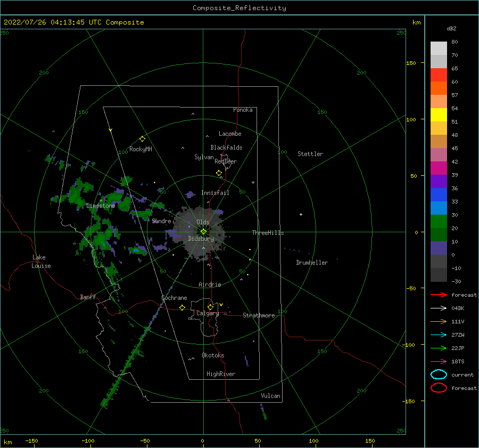Click the yellow km label at bottom left
The width and height of the screenshot is (479, 448).
tap(7, 442)
